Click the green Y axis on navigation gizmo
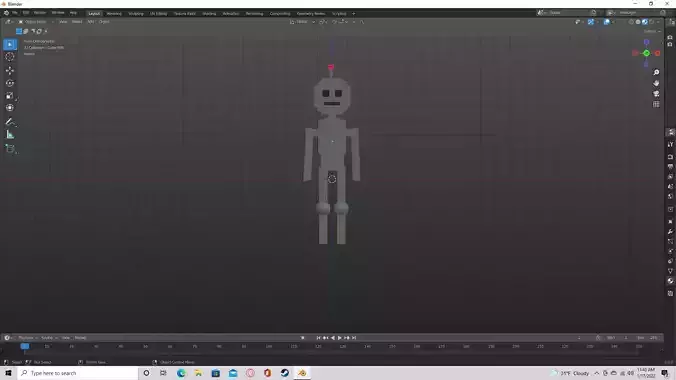Image resolution: width=676 pixels, height=380 pixels. point(646,53)
